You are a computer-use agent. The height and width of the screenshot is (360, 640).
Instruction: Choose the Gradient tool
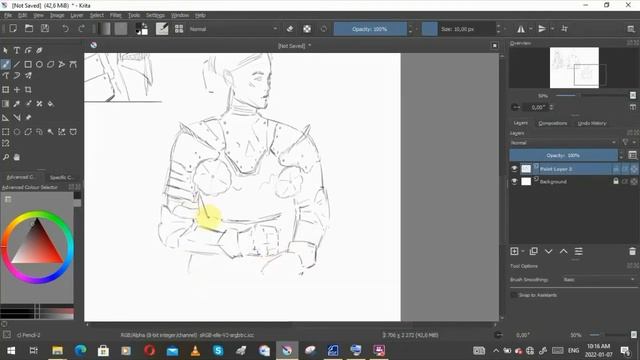[6, 104]
